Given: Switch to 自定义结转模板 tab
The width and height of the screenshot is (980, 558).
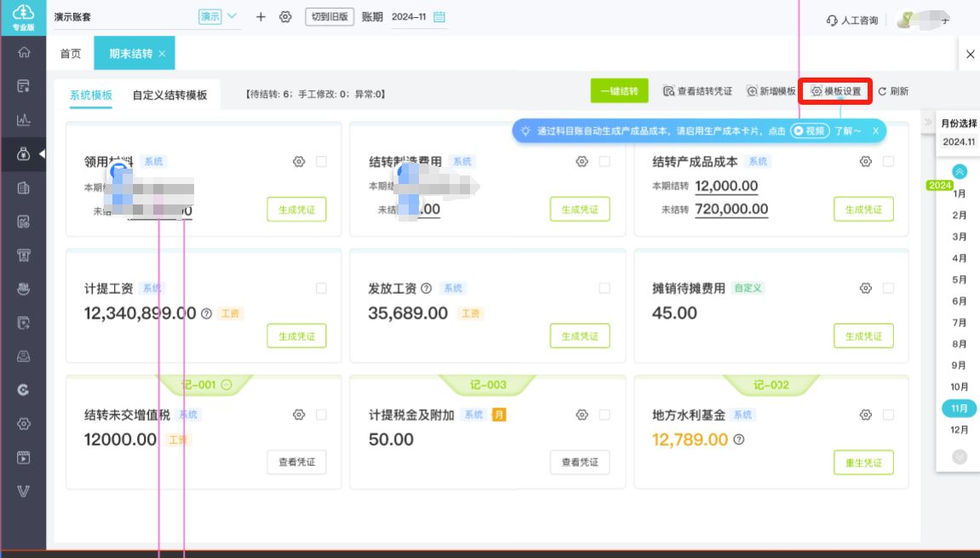Looking at the screenshot, I should tap(169, 95).
